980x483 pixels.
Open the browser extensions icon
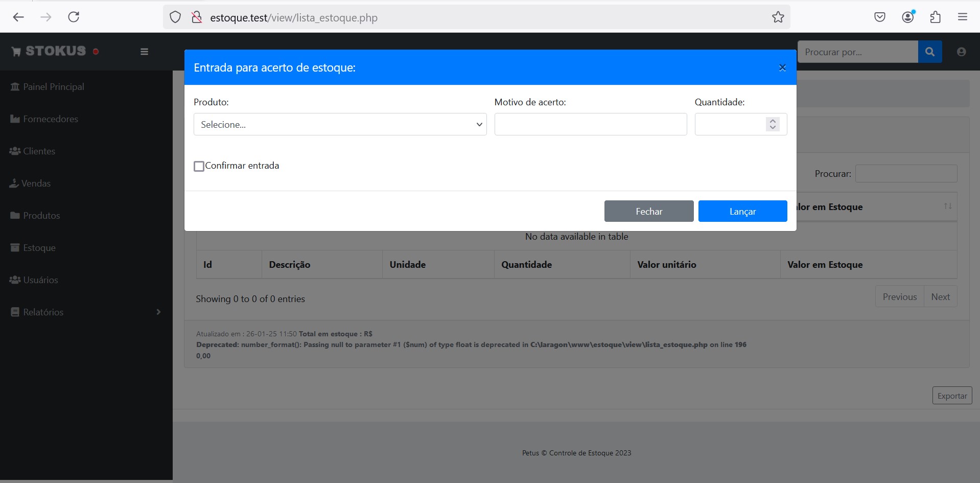pyautogui.click(x=935, y=17)
